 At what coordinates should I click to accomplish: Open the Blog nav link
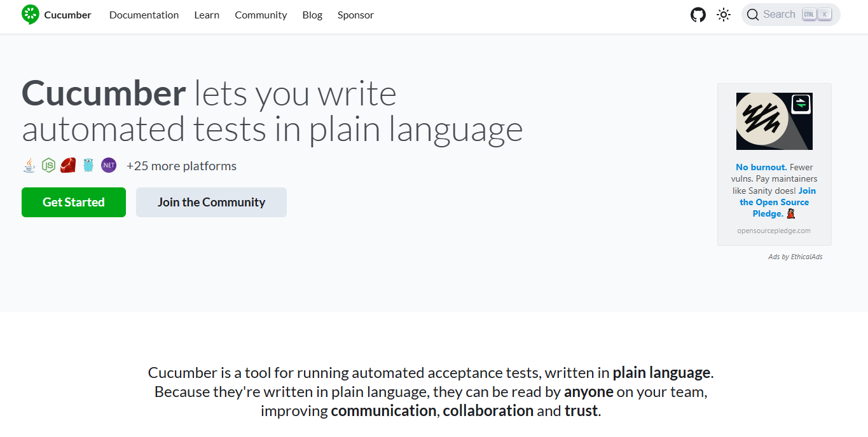312,15
